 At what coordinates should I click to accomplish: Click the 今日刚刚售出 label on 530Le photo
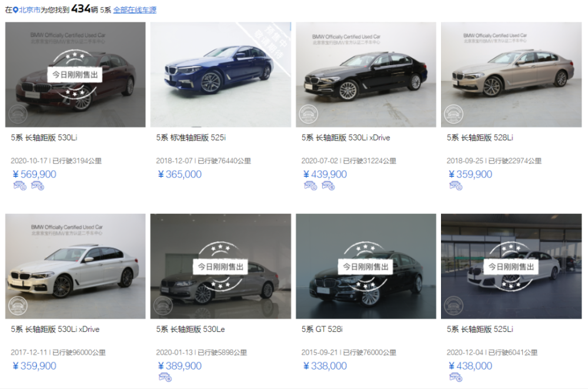220,267
